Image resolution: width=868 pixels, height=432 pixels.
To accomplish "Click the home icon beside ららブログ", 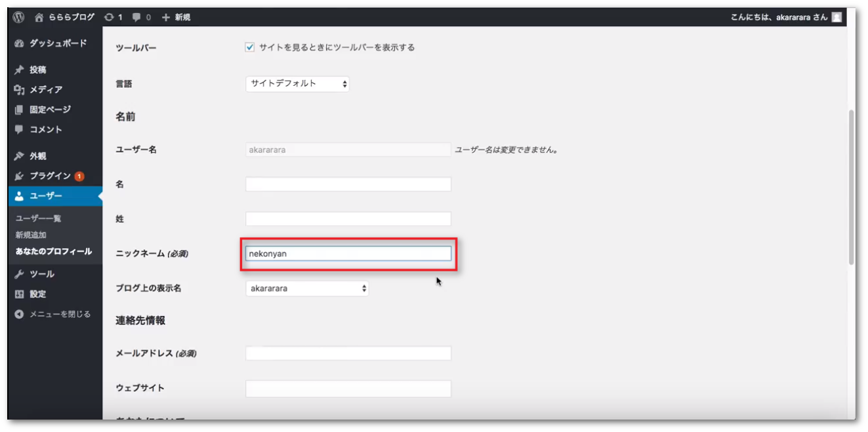I will click(40, 17).
